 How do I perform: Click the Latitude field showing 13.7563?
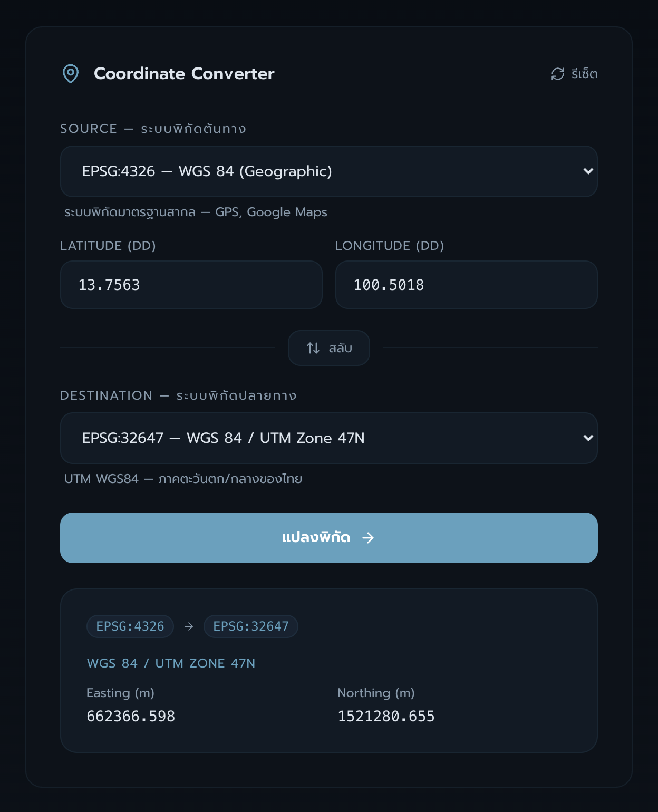click(x=191, y=285)
